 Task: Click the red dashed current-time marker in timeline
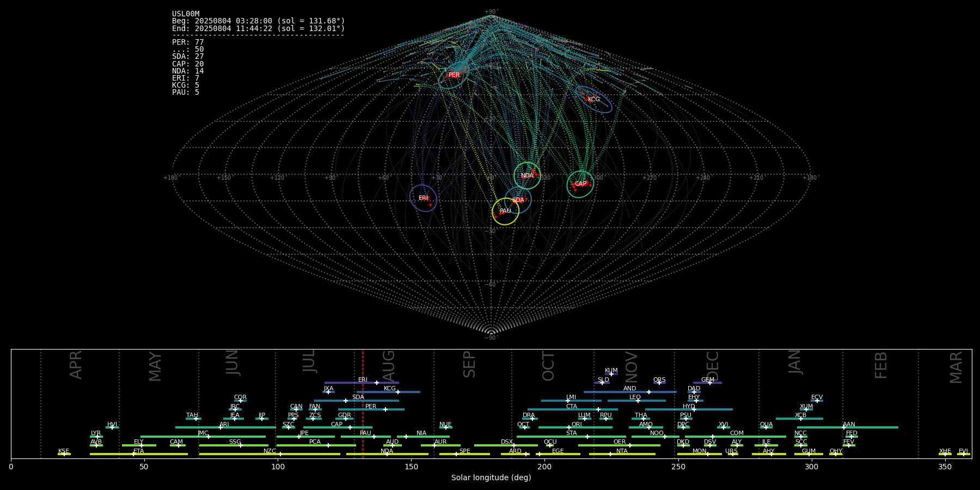pos(363,403)
